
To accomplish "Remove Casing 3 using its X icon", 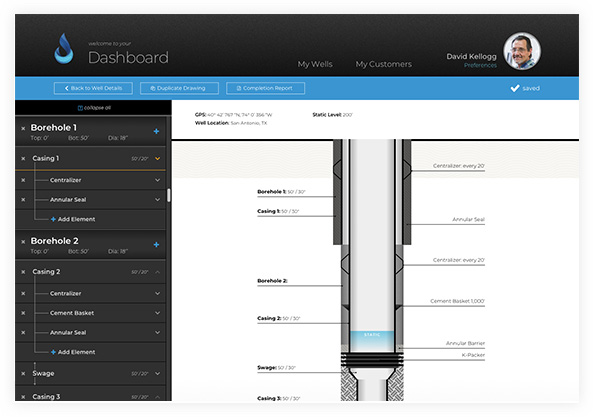I will pos(23,397).
